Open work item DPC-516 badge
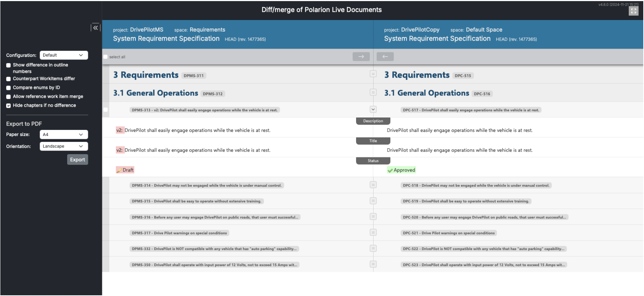The height and width of the screenshot is (296, 644). click(x=482, y=94)
